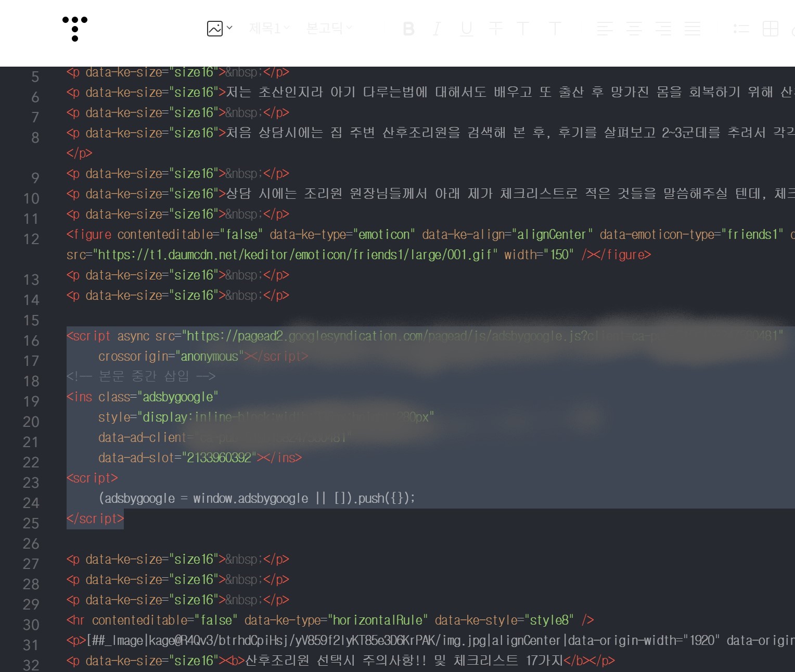This screenshot has height=672, width=795.
Task: Click the ins class="adsbygoogle" line
Action: [x=142, y=397]
